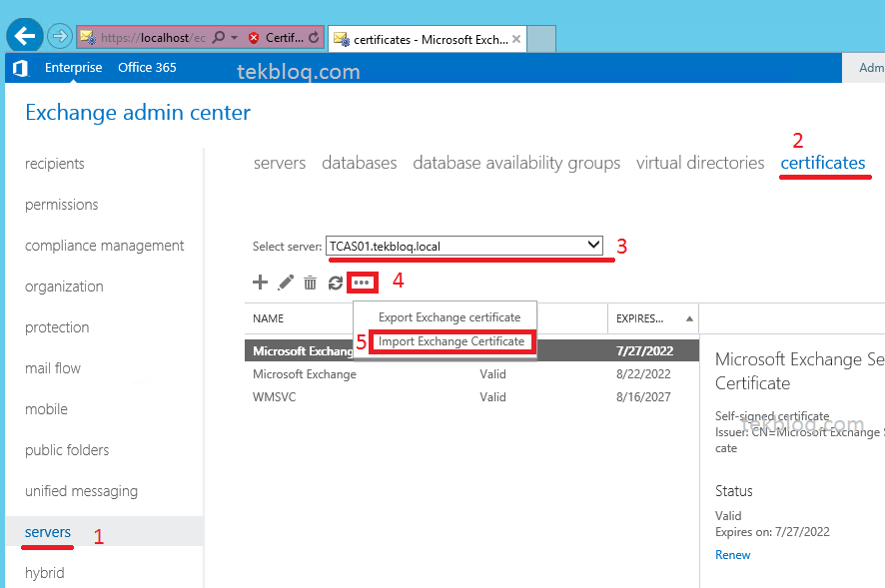Screen dimensions: 885x588
Task: Click the Office logo icon
Action: click(x=20, y=68)
